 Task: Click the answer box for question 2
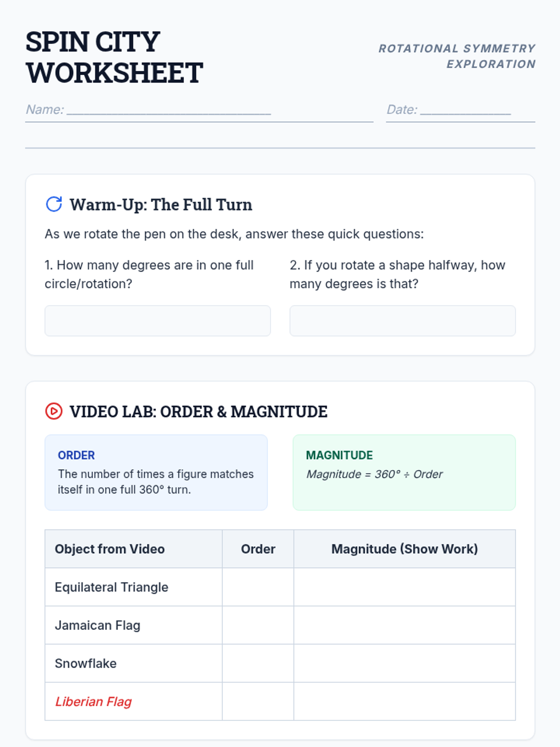pyautogui.click(x=403, y=321)
